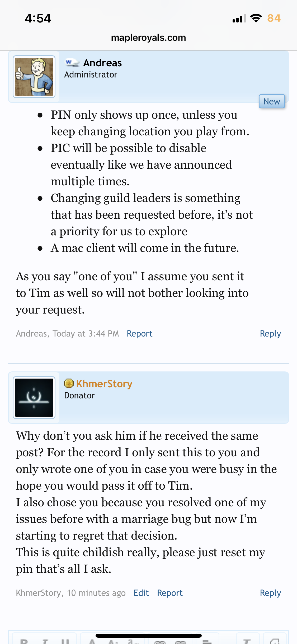Open Andreas's Vault Boy avatar

point(34,77)
